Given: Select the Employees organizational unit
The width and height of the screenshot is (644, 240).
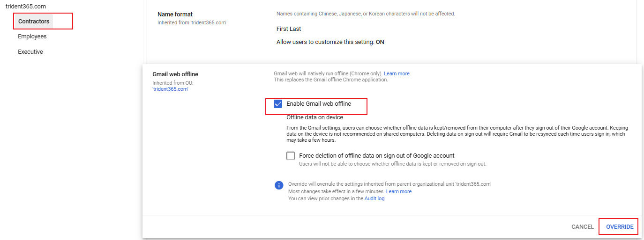Looking at the screenshot, I should click(32, 36).
